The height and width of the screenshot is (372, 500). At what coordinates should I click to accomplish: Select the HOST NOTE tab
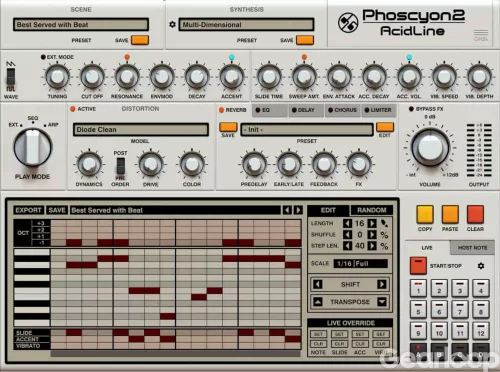(472, 248)
